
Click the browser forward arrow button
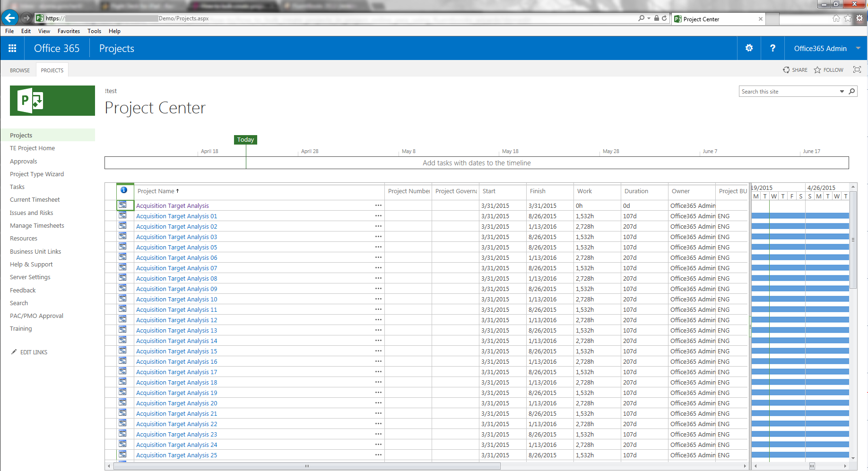(26, 18)
